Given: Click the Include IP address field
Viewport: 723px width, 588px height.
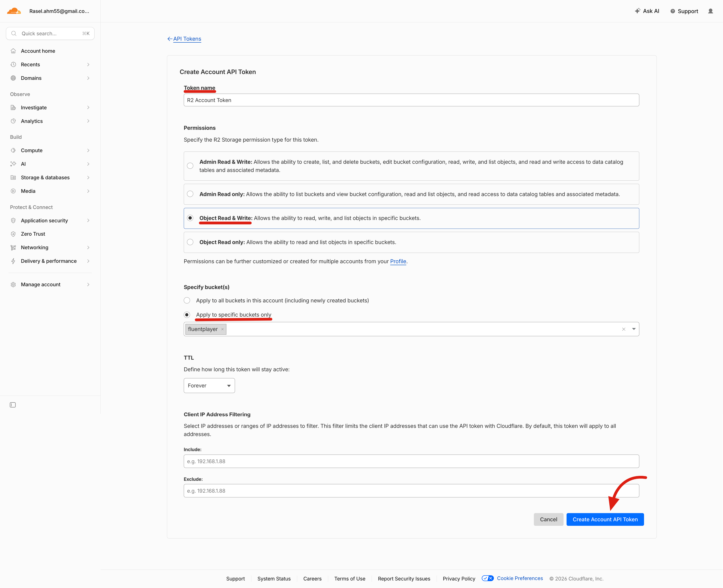Looking at the screenshot, I should (411, 461).
